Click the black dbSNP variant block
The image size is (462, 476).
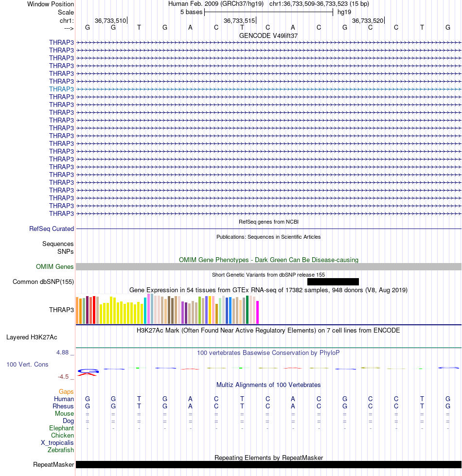pos(333,282)
